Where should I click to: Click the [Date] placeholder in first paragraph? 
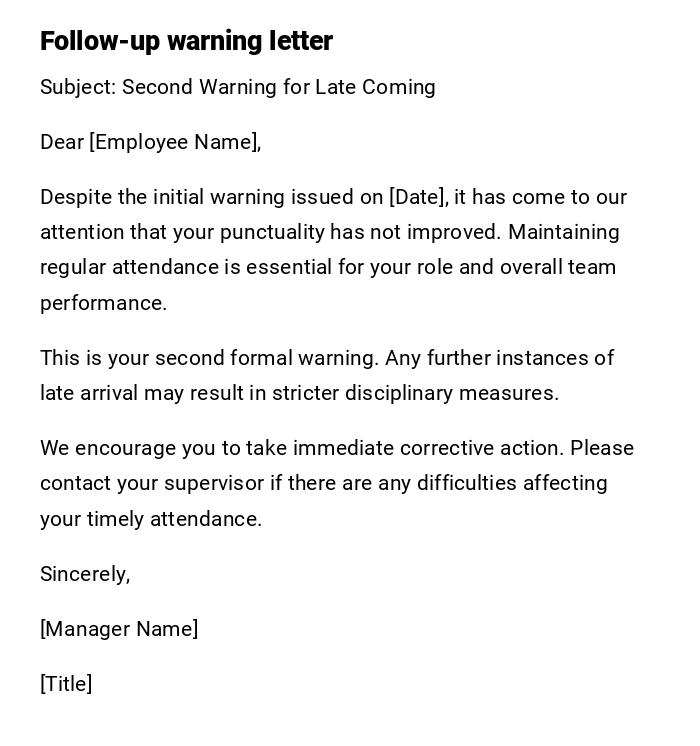coord(417,197)
